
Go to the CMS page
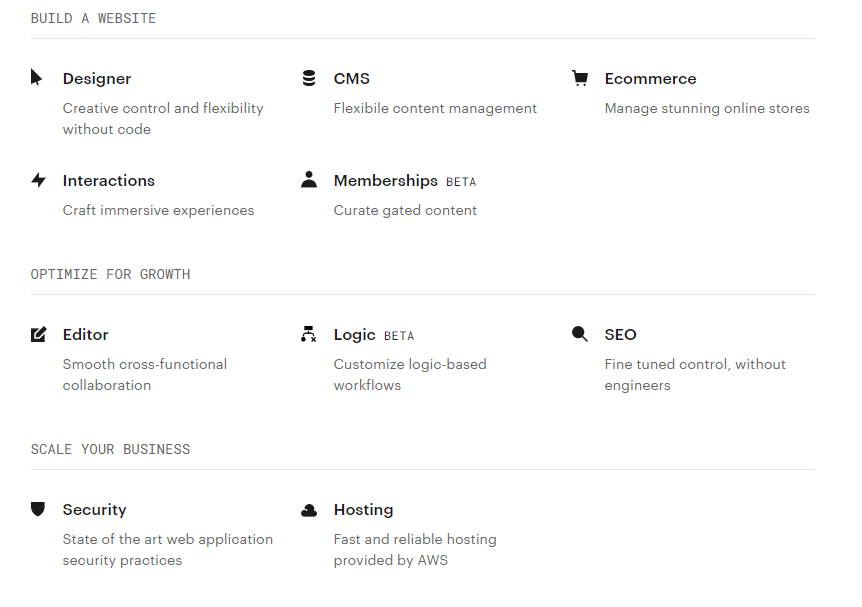[352, 79]
